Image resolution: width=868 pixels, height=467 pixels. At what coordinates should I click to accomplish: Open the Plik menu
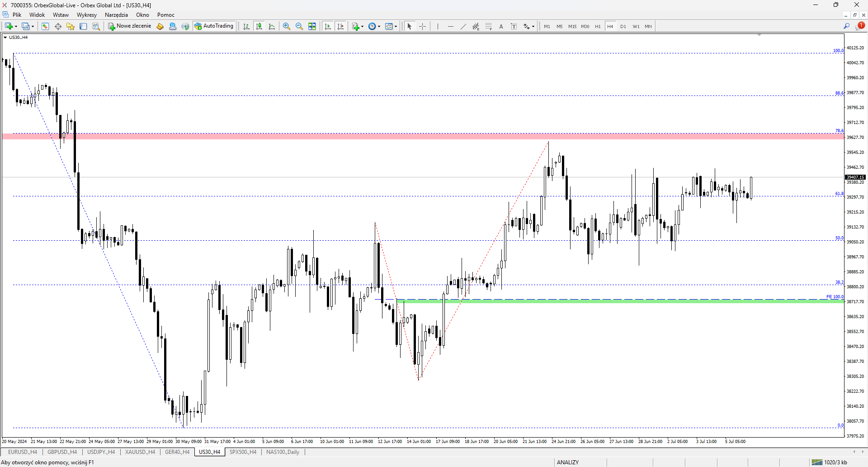coord(17,15)
